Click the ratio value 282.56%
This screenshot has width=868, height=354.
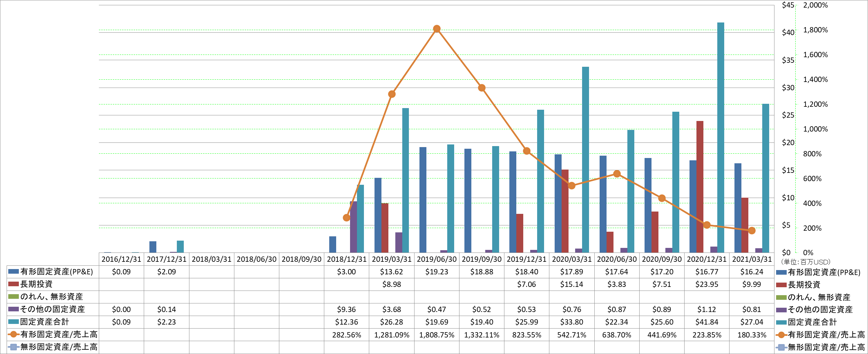(346, 335)
